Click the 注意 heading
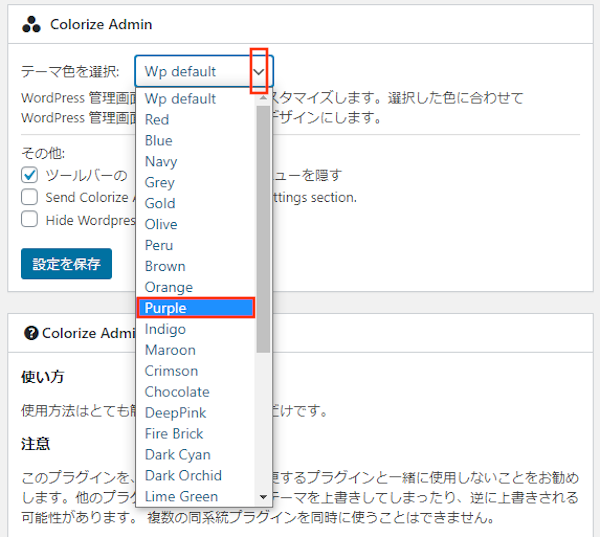The width and height of the screenshot is (600, 537). pos(36,444)
